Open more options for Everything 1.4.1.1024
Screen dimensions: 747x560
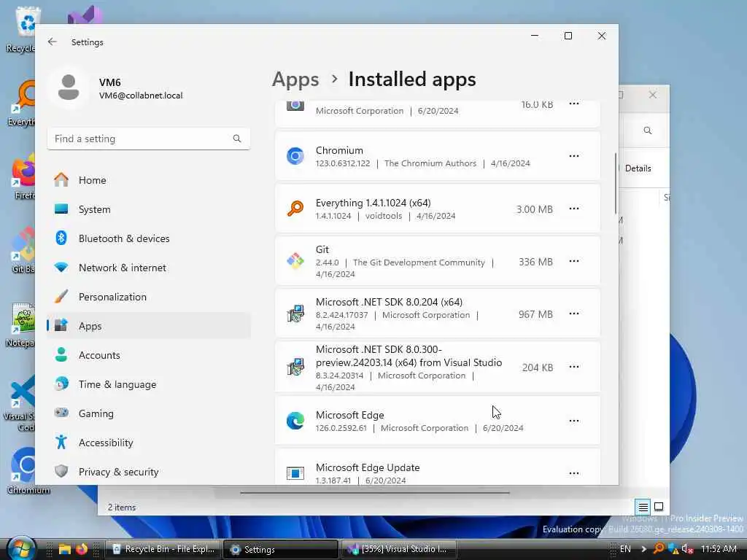574,209
